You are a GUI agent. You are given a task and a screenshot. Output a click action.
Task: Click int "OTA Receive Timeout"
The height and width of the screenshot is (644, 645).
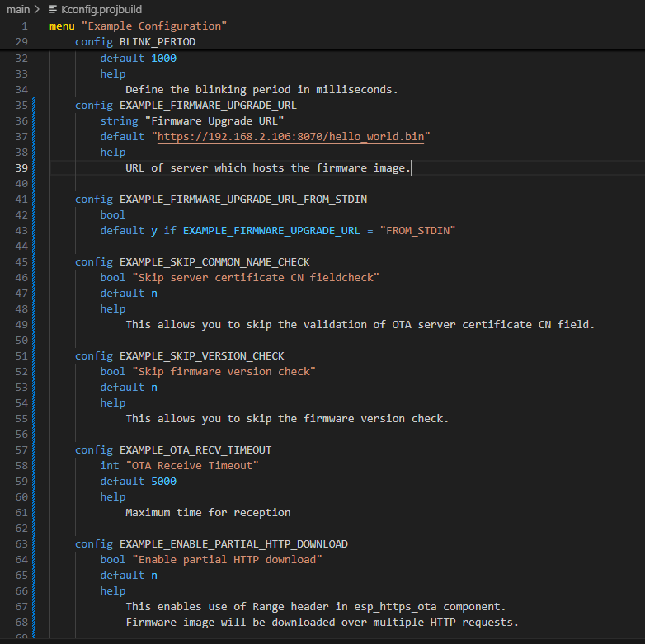179,466
